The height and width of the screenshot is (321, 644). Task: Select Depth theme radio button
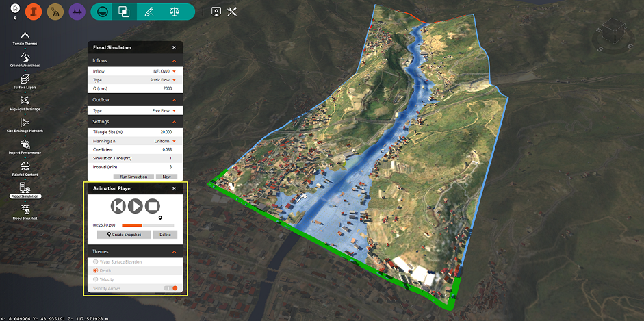(96, 270)
